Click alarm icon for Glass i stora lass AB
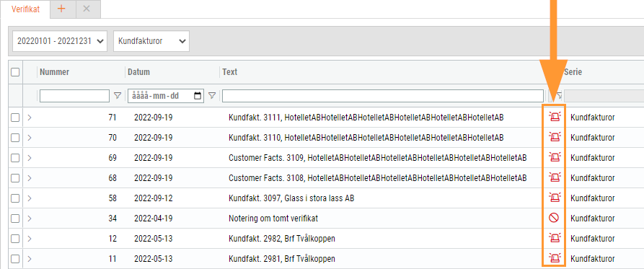The width and height of the screenshot is (644, 269). (555, 198)
